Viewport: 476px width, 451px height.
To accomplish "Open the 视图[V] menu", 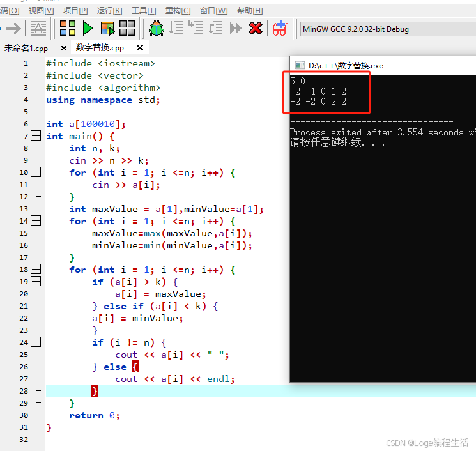I will [42, 11].
